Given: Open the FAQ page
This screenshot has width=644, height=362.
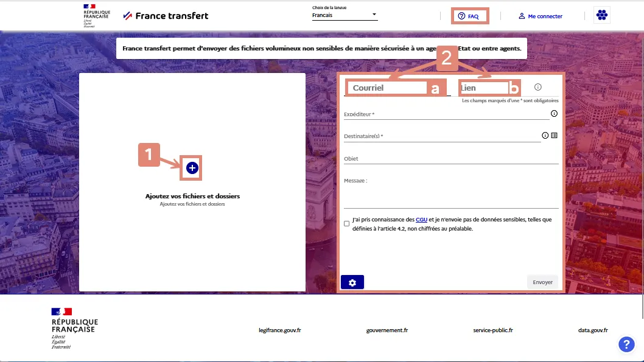Looking at the screenshot, I should tap(469, 16).
